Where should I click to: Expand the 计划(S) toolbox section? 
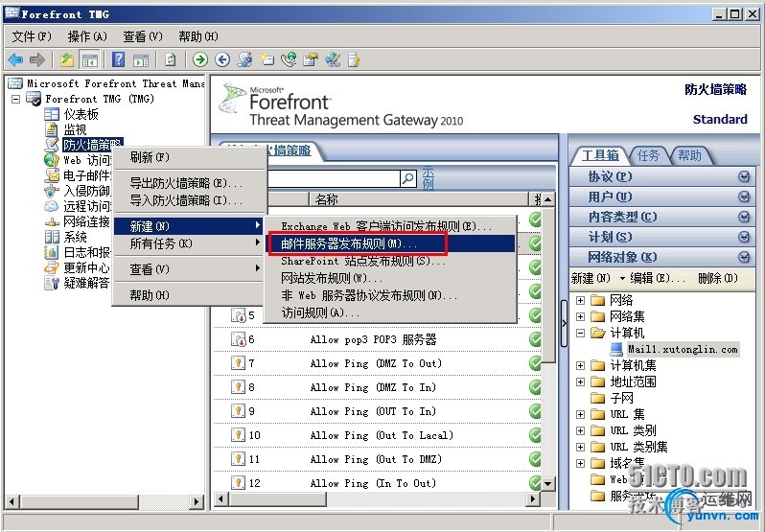tap(662, 237)
